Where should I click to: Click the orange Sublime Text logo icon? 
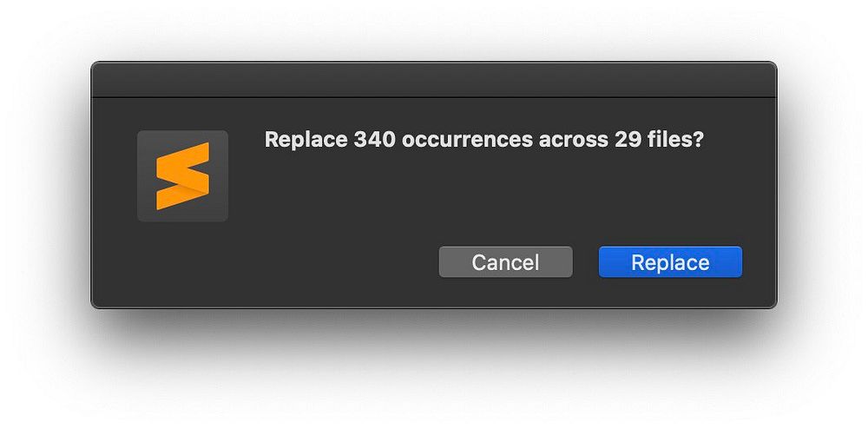point(182,176)
